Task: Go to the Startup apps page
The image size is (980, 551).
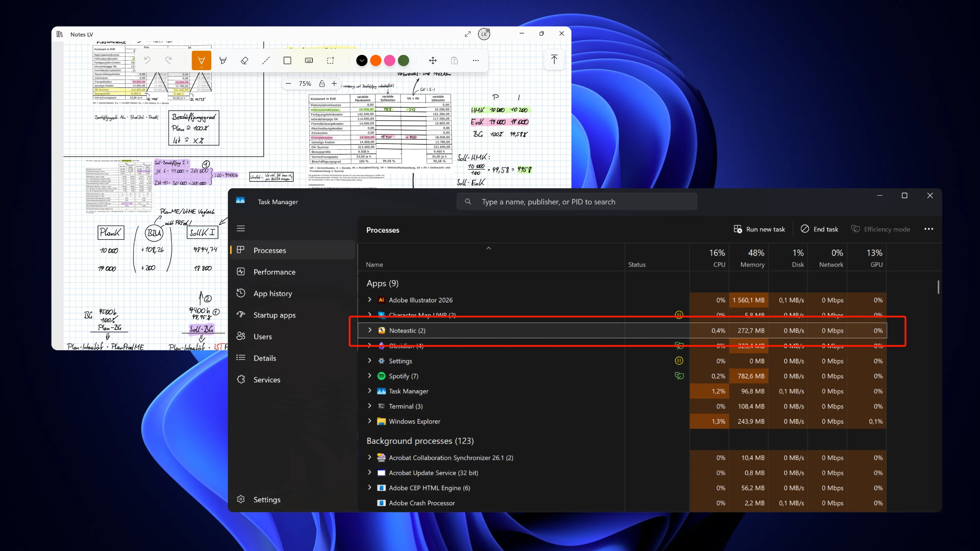Action: coord(292,315)
